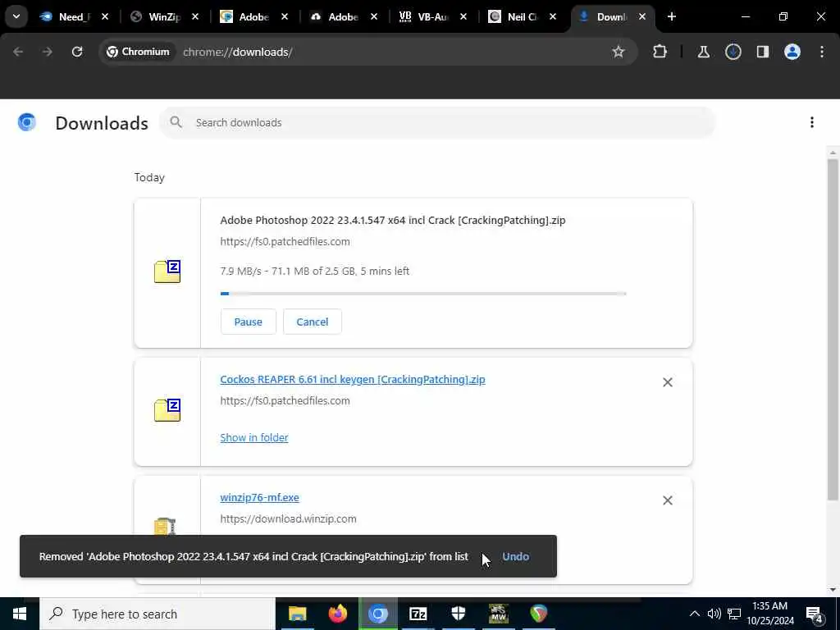Open 7-Zip from the taskbar

(x=418, y=614)
